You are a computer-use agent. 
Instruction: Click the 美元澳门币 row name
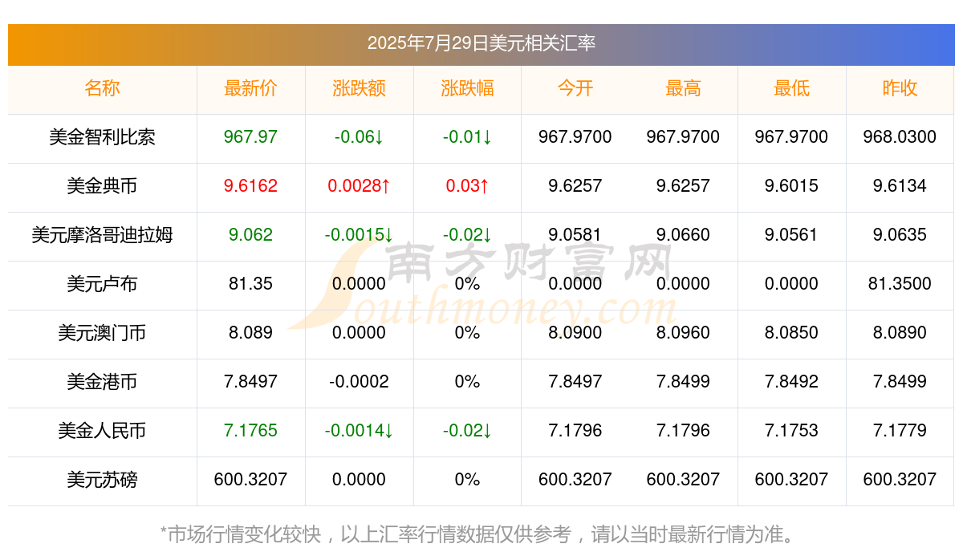(x=102, y=333)
